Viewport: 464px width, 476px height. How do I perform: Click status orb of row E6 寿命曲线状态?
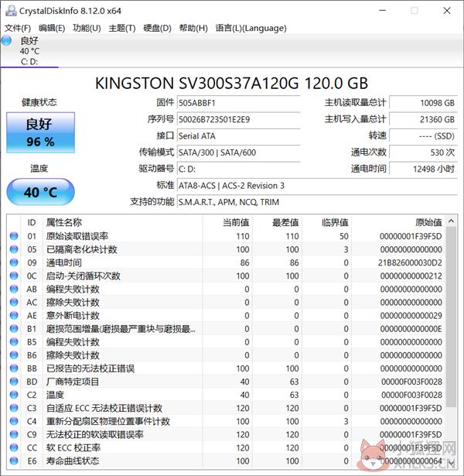(x=14, y=461)
